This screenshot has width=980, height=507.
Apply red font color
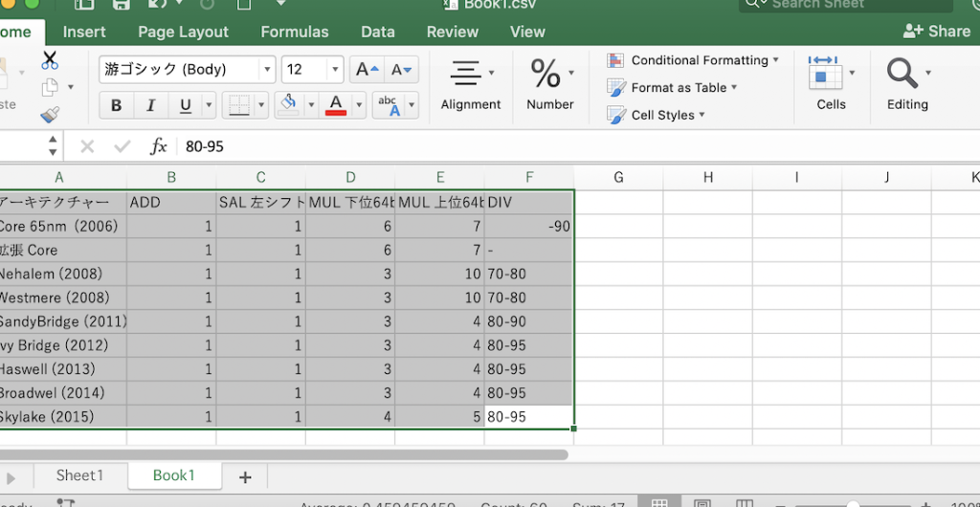click(x=336, y=105)
